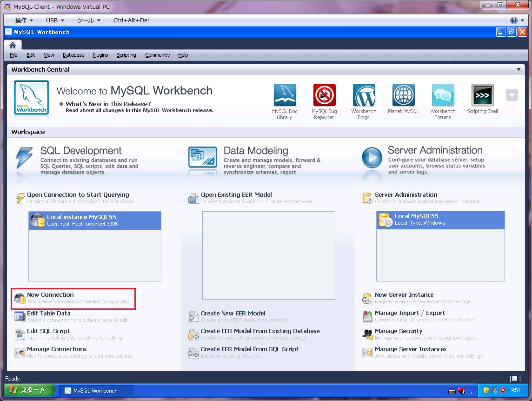Open the Database menu
532x401 pixels.
click(x=73, y=55)
